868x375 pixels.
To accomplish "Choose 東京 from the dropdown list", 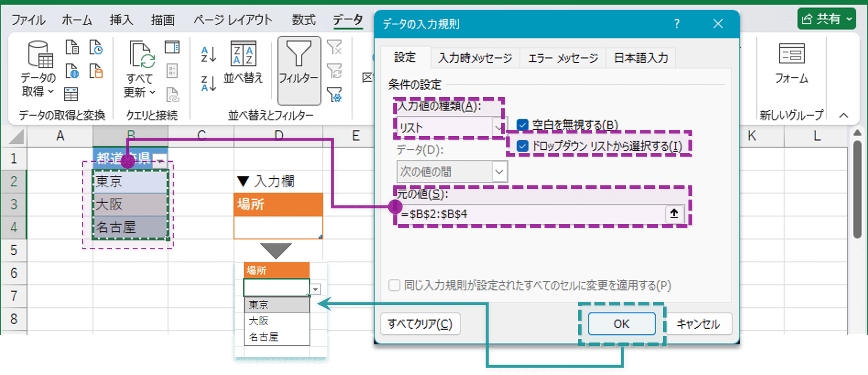I will 277,305.
